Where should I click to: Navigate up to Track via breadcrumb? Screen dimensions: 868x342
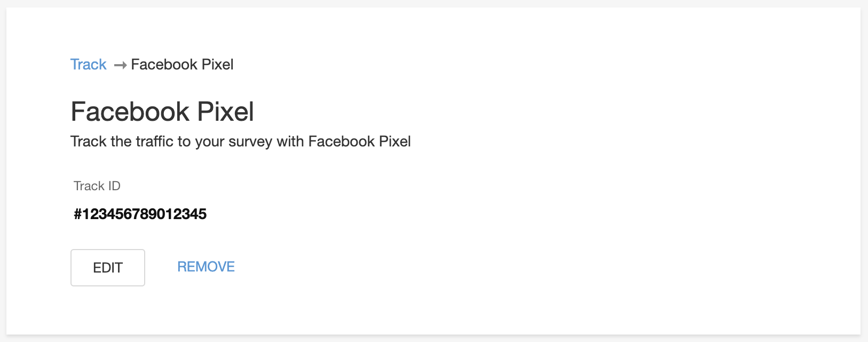pyautogui.click(x=89, y=65)
